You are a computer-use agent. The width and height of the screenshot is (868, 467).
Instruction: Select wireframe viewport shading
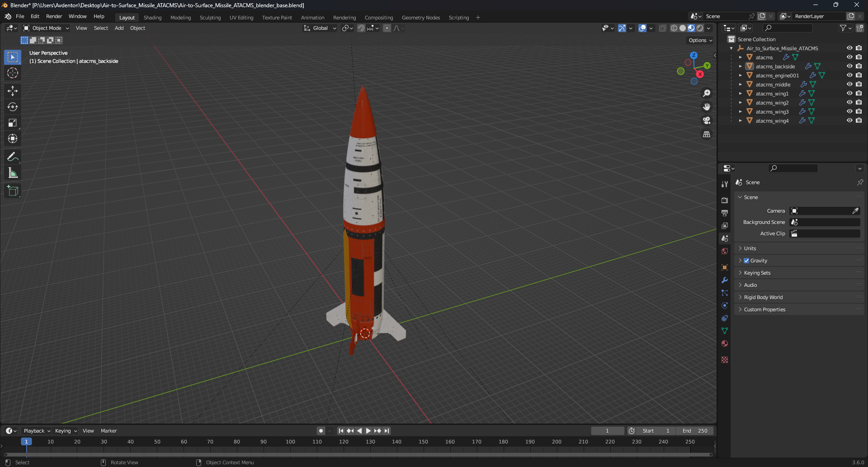pos(674,28)
